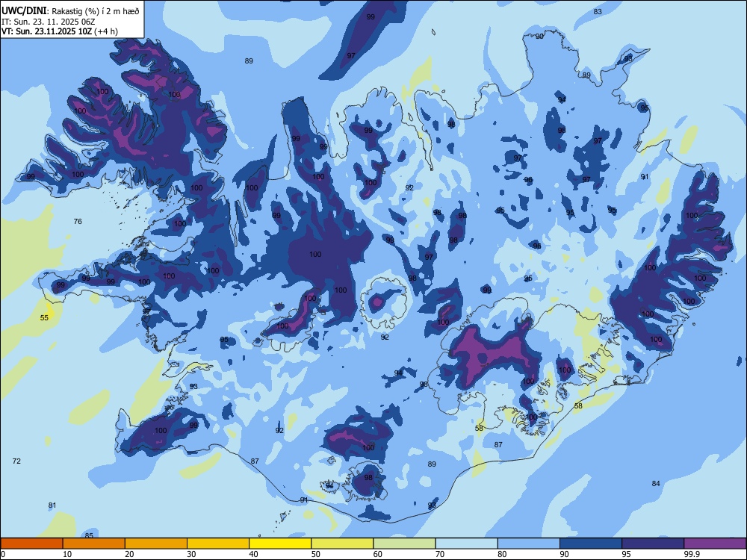747x560 pixels.
Task: Click the legend tick label 30
Action: click(x=191, y=554)
